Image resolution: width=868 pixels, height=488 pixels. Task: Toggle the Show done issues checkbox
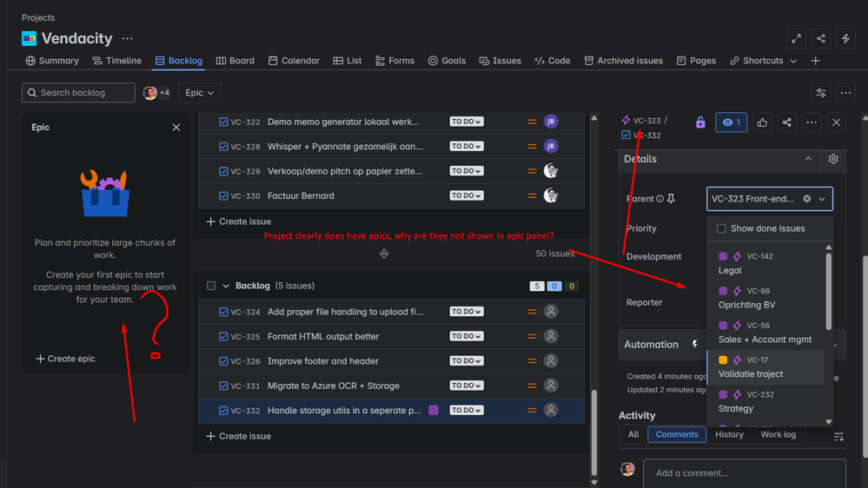point(721,228)
